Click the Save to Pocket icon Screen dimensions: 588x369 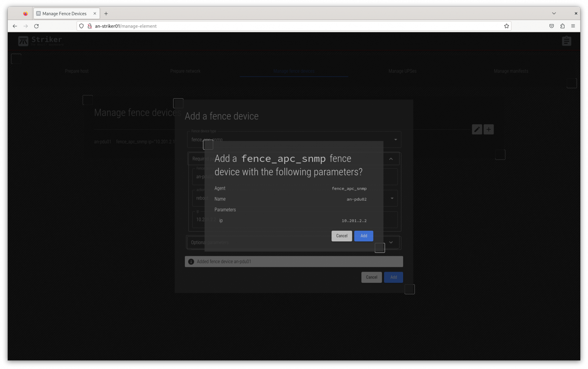(x=551, y=26)
